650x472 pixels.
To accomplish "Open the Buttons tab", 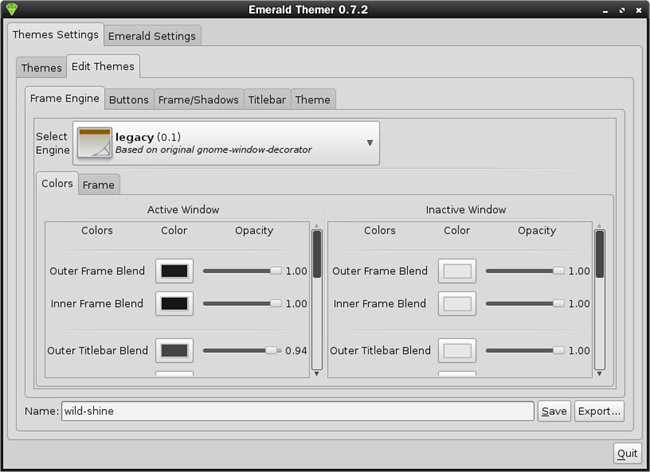I will coord(128,99).
